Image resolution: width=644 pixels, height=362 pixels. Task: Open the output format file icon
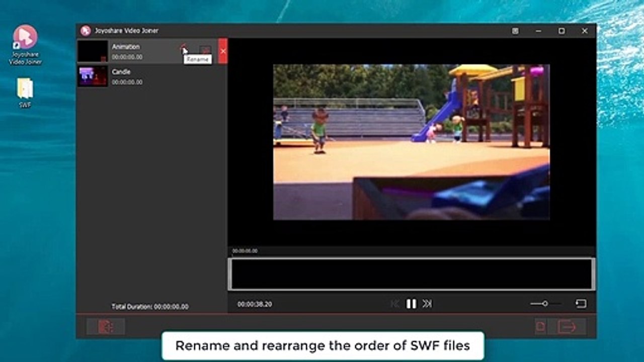[x=540, y=327]
